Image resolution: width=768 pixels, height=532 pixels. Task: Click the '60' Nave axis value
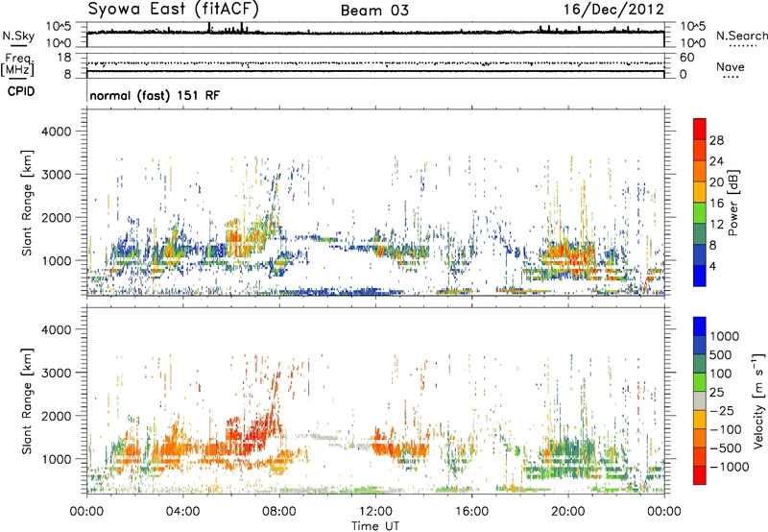[x=686, y=58]
